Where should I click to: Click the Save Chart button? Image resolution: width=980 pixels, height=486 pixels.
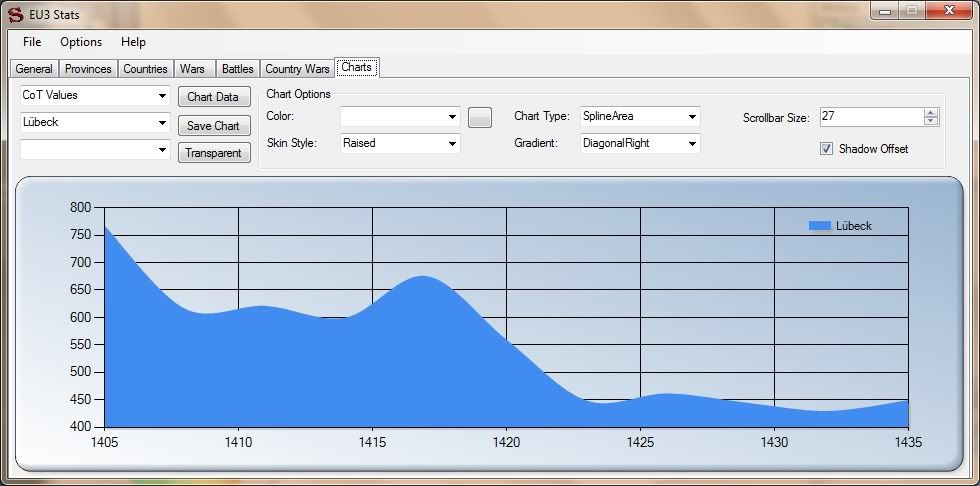[x=214, y=126]
